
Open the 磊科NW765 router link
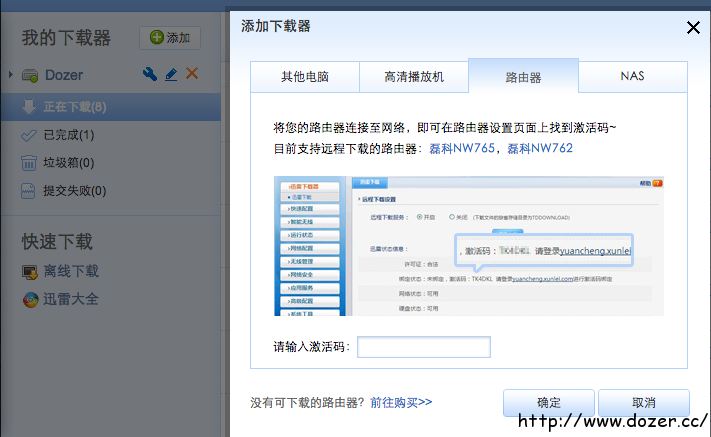[x=462, y=148]
